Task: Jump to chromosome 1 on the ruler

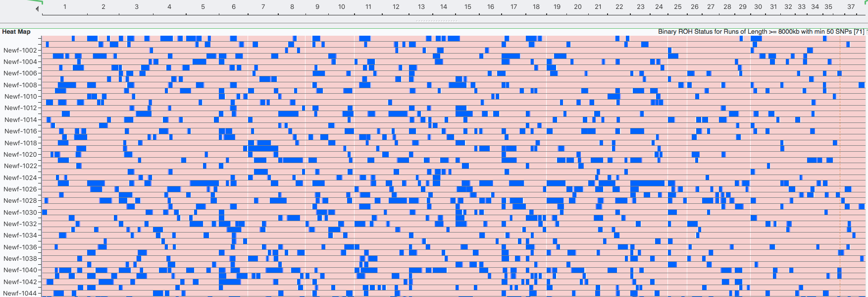Action: [x=65, y=7]
